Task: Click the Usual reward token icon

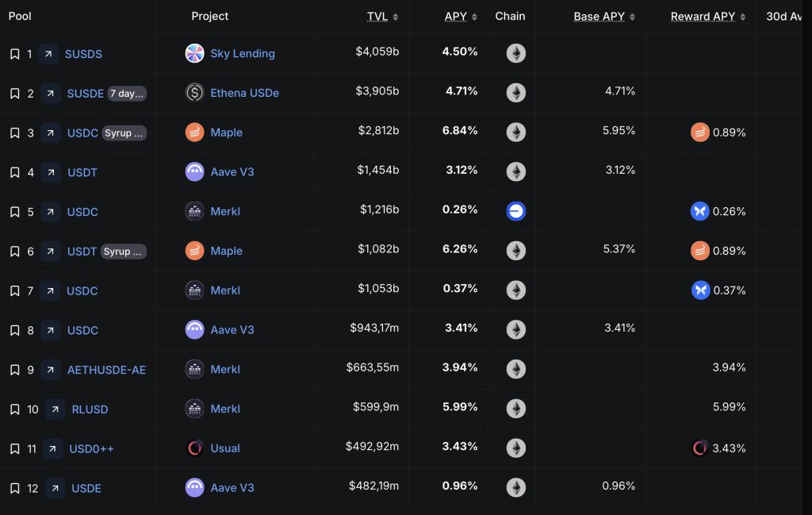Action: tap(699, 448)
